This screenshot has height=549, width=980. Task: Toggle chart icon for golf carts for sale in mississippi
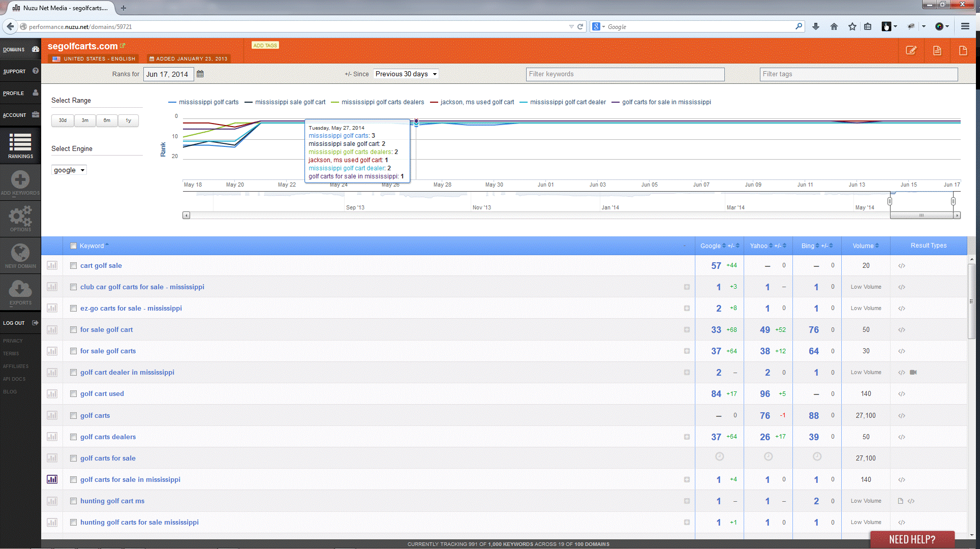tap(52, 479)
